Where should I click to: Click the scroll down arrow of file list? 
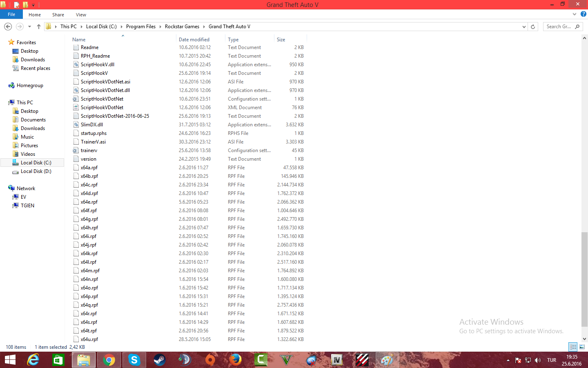584,339
